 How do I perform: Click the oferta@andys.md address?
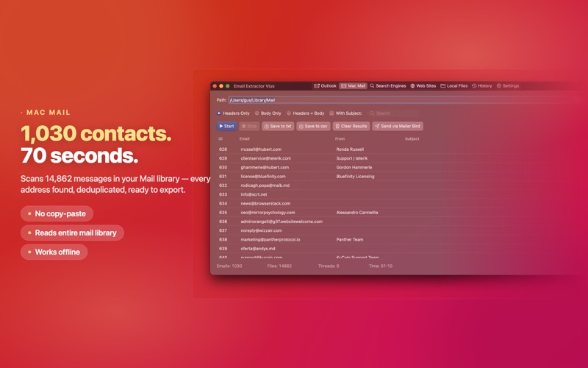coord(258,249)
